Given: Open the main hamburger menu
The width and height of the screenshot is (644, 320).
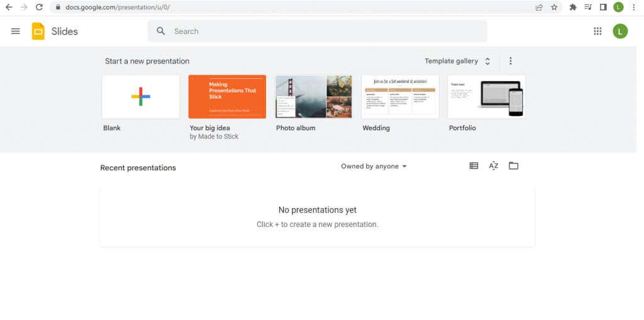Looking at the screenshot, I should click(x=16, y=31).
